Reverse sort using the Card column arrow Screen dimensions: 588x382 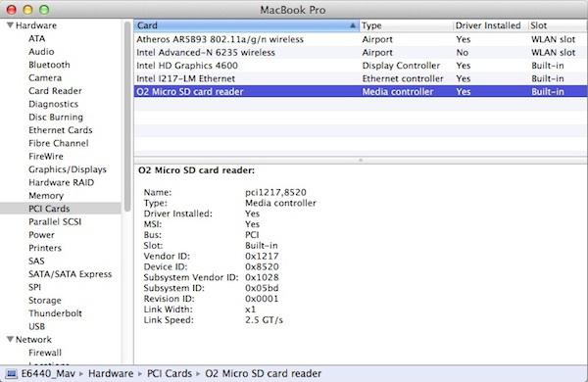(x=353, y=25)
